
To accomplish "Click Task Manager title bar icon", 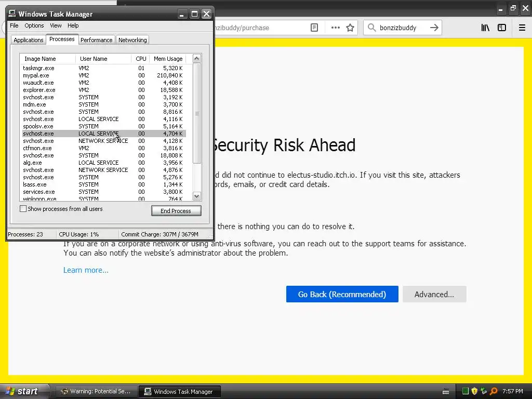I will 12,14.
